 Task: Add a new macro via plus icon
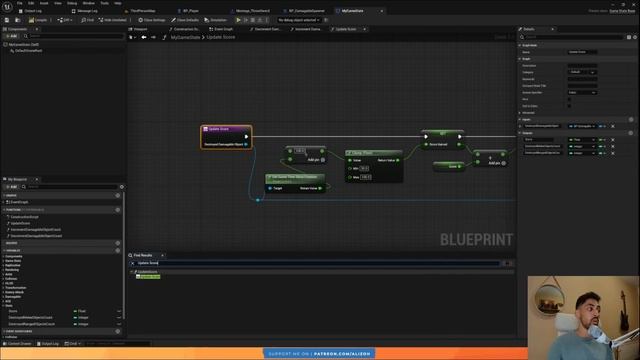pos(118,243)
